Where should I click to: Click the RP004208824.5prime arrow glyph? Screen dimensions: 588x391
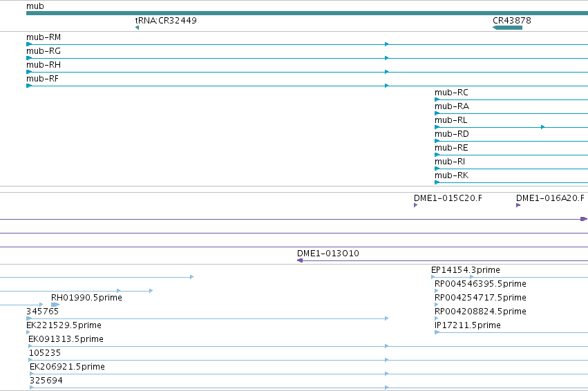(437, 318)
